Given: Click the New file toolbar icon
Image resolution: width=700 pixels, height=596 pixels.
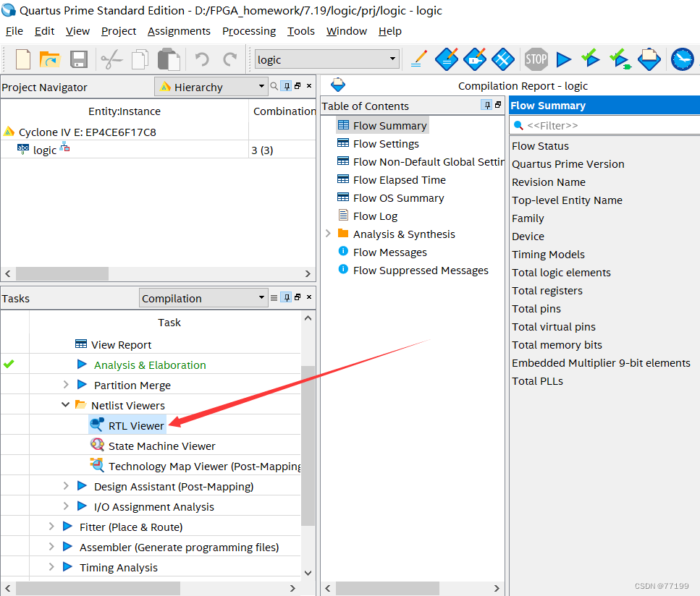Looking at the screenshot, I should pos(22,59).
